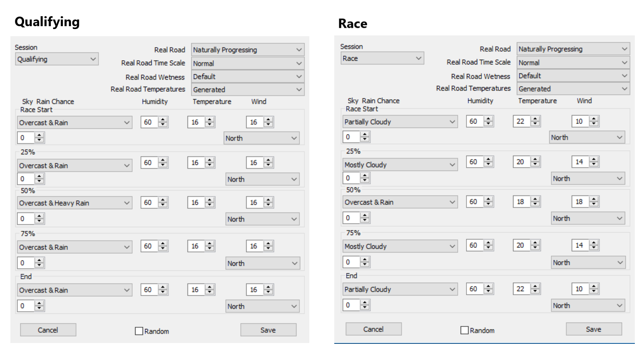Adjust Qualifying 75% humidity stepper
This screenshot has height=355, width=644.
pyautogui.click(x=163, y=246)
